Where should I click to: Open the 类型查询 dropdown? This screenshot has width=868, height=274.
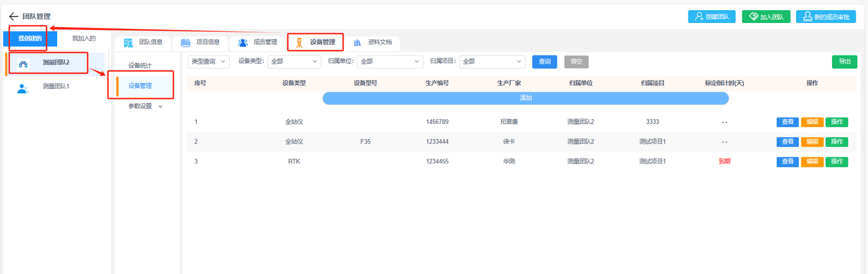[208, 62]
